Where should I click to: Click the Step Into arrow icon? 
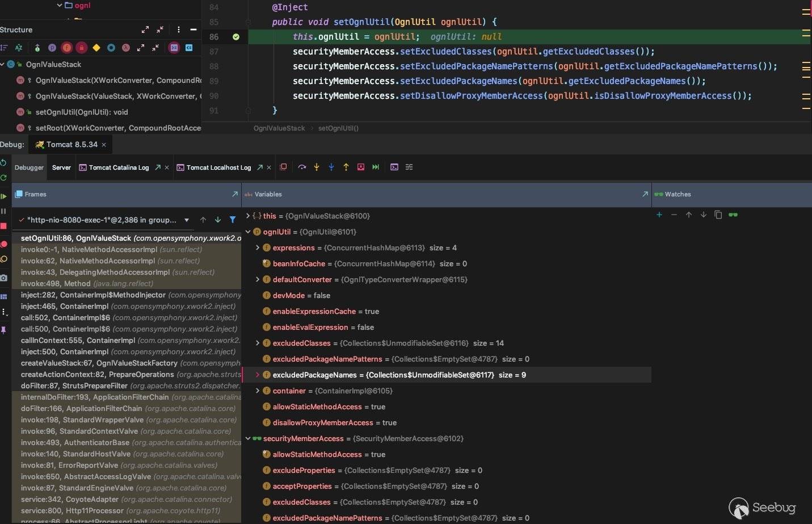point(317,167)
